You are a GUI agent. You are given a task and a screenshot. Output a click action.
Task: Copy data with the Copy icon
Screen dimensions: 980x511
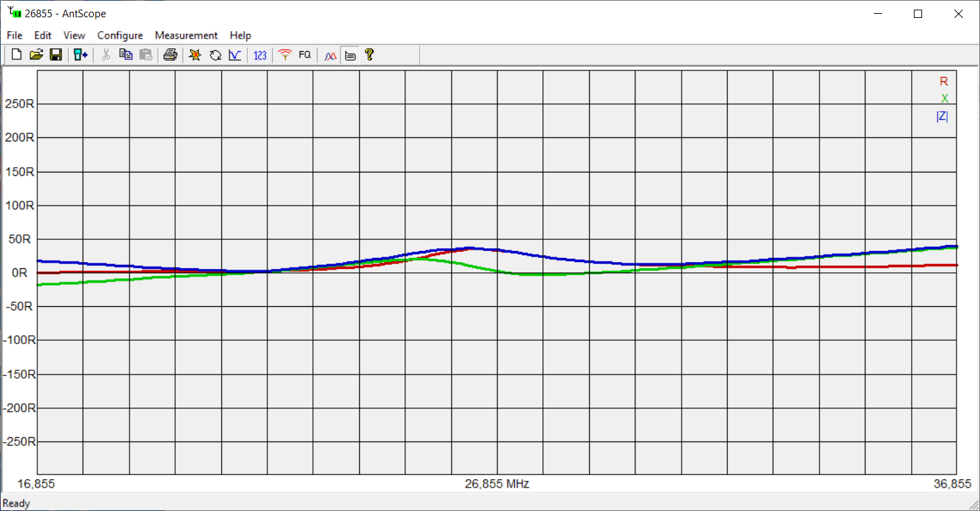pos(125,55)
